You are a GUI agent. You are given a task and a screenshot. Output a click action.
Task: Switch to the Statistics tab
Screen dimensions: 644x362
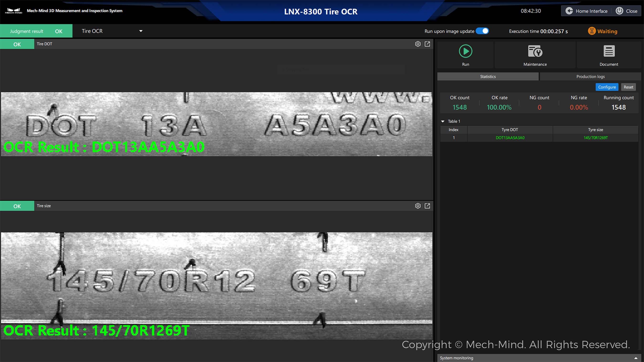[x=488, y=76]
